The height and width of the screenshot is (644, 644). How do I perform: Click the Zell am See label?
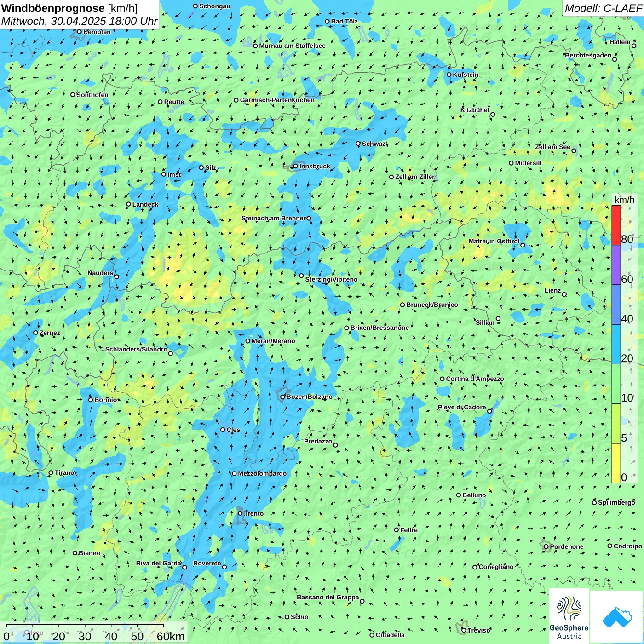552,147
